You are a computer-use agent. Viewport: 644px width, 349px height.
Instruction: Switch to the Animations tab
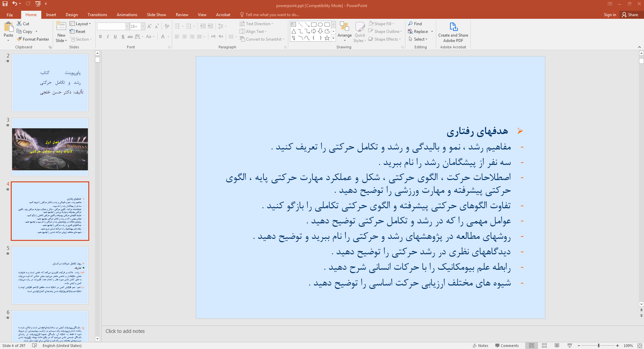pos(127,15)
